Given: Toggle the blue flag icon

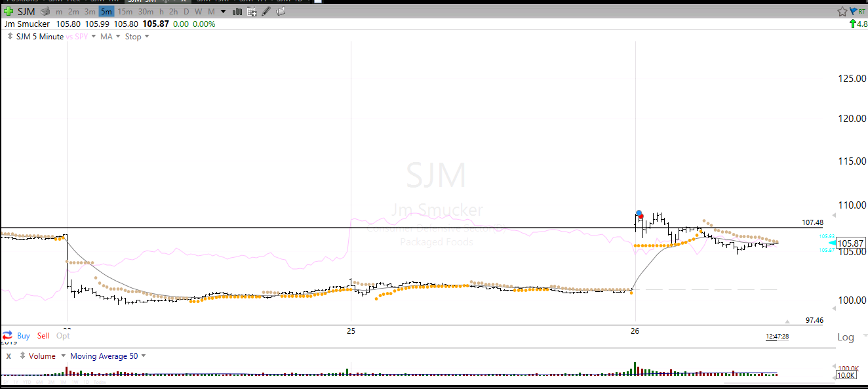Looking at the screenshot, I should [853, 11].
